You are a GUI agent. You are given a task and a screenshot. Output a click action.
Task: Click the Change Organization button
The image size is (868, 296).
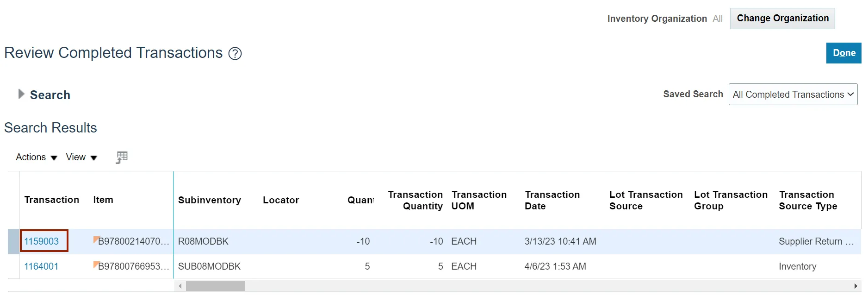click(x=782, y=19)
